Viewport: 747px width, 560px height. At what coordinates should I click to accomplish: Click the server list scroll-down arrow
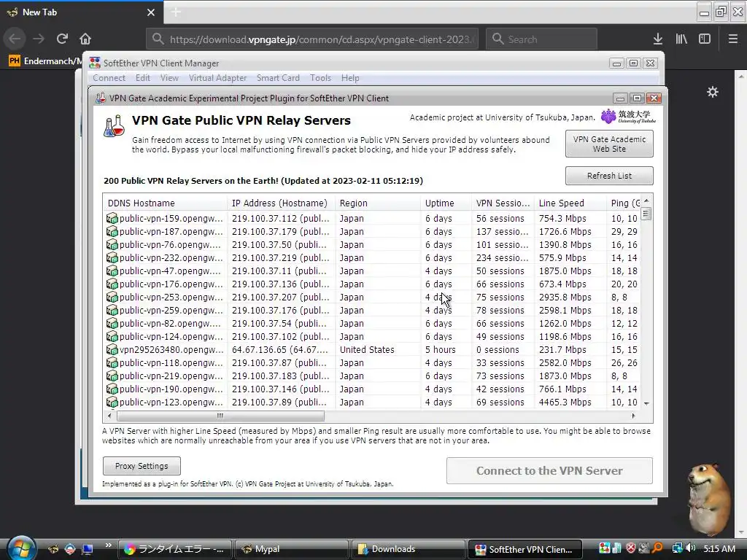click(x=646, y=403)
